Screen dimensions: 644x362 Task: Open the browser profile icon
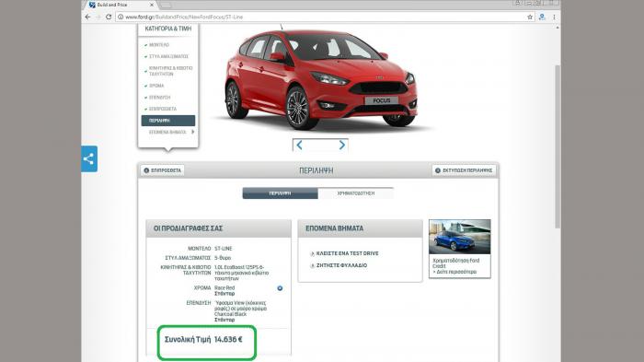542,17
